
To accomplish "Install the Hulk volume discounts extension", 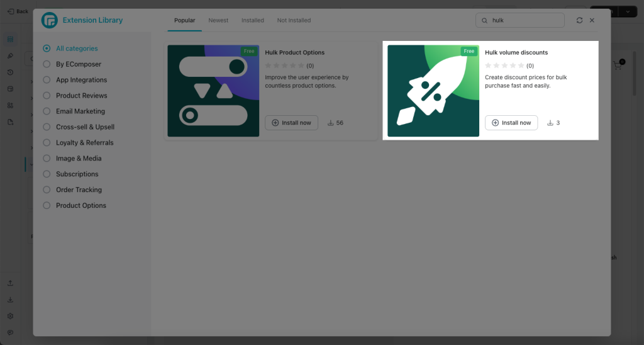I will (511, 123).
